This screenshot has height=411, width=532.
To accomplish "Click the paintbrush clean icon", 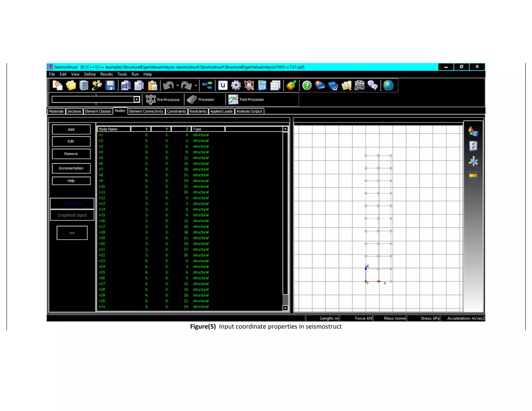I will [x=291, y=85].
